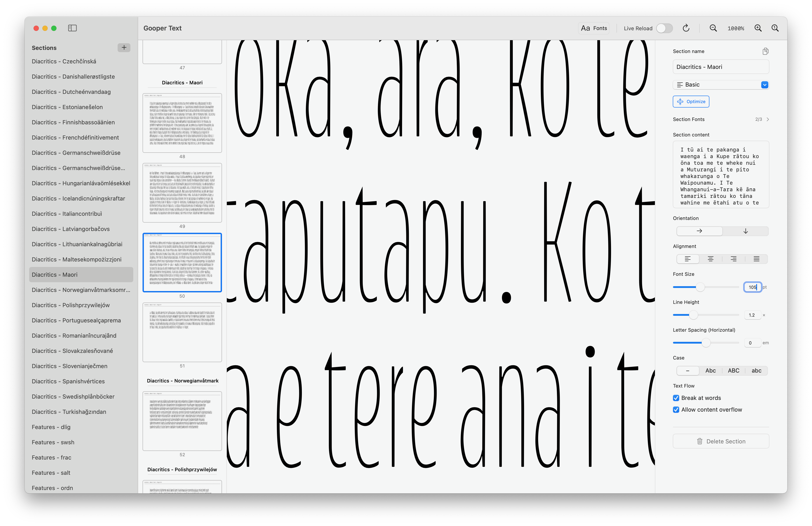This screenshot has width=812, height=526.
Task: Select Diacritics - Polishprzywilejów section
Action: [71, 305]
